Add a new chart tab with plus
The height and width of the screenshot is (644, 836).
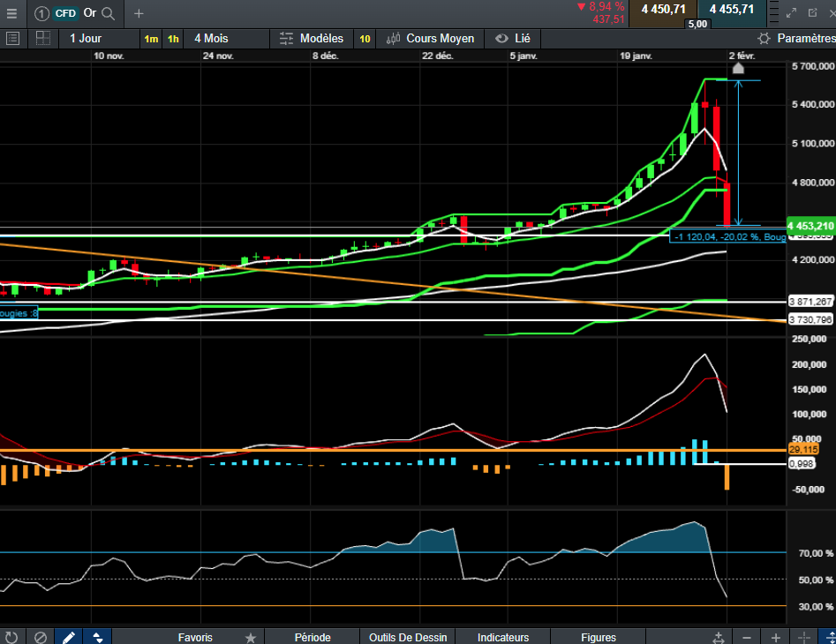coord(139,13)
